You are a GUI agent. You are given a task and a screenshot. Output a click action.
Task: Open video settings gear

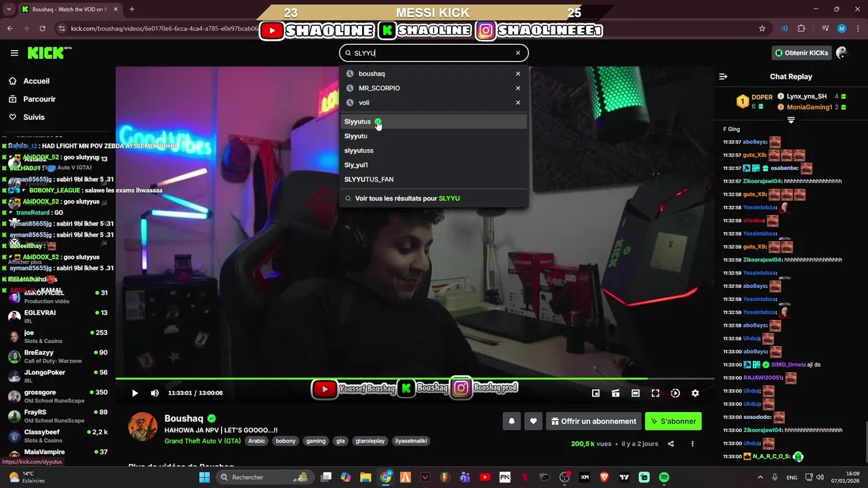[695, 393]
